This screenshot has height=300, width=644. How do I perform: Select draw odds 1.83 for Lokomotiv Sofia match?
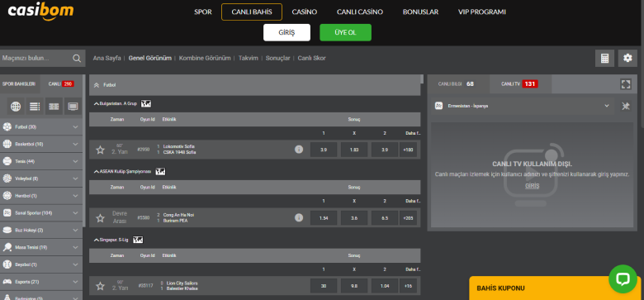pos(354,150)
